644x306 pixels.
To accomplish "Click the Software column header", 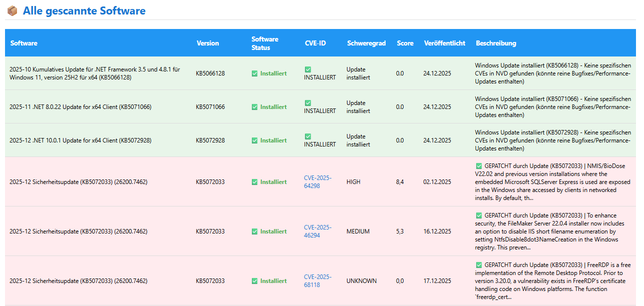I will point(24,43).
